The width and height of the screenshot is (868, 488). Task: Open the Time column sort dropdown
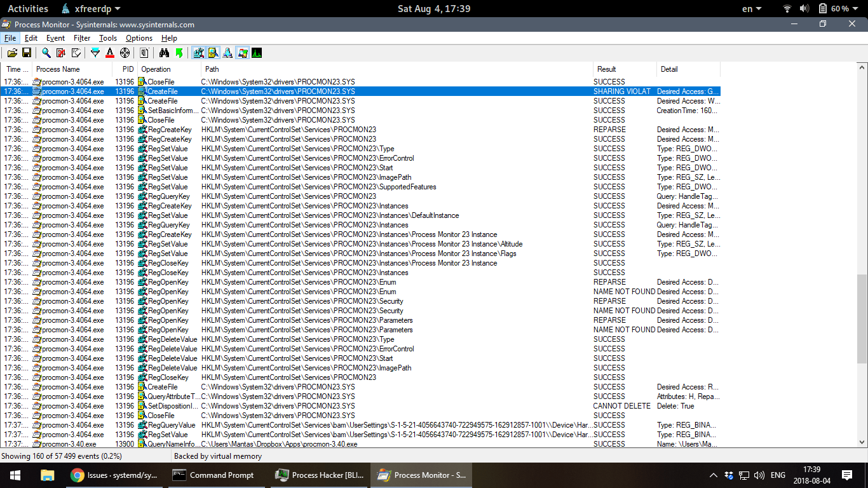pos(16,69)
